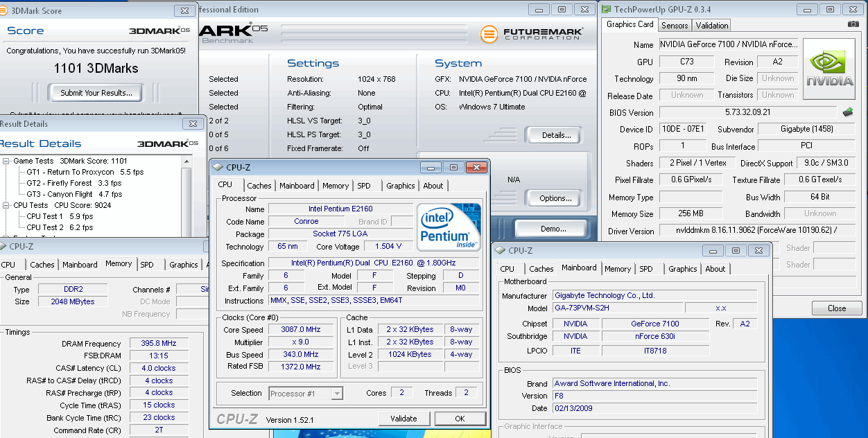Click the GPU-Z Close button
The width and height of the screenshot is (868, 438).
(x=837, y=308)
